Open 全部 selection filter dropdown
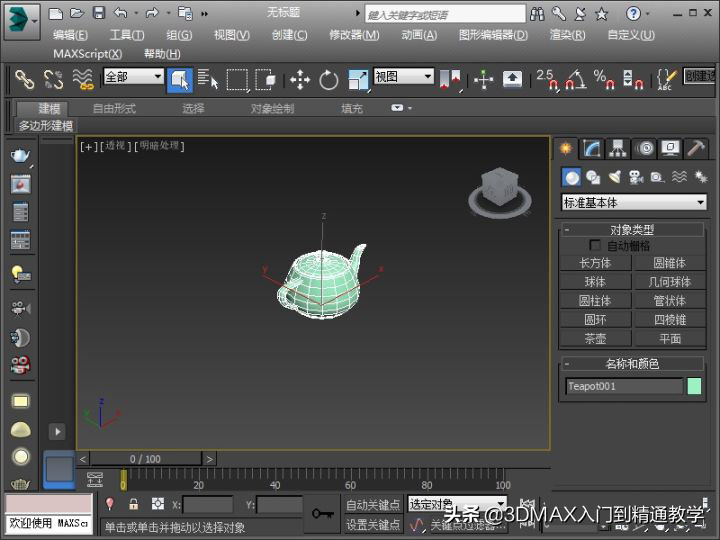This screenshot has height=540, width=720. point(134,76)
